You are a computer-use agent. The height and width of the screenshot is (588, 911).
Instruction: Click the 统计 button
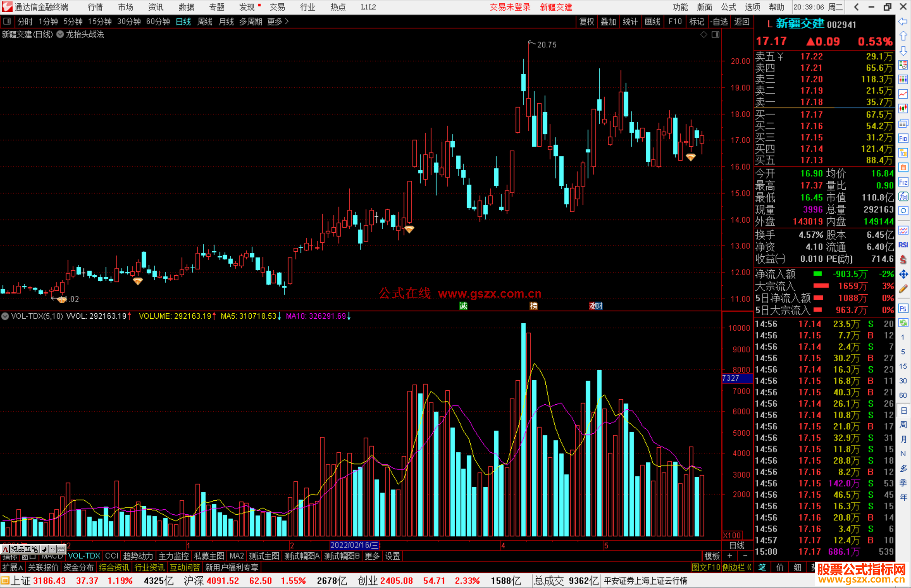click(630, 21)
